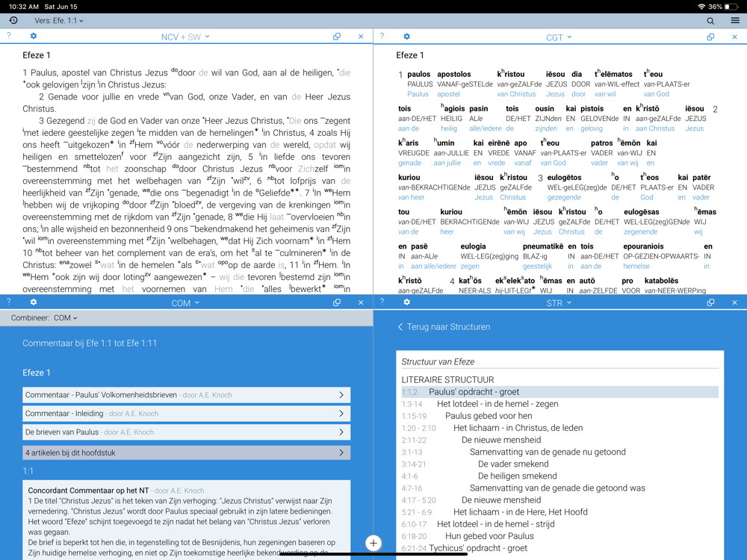Click help question mark in CGT panel
The height and width of the screenshot is (560, 747).
pos(382,36)
